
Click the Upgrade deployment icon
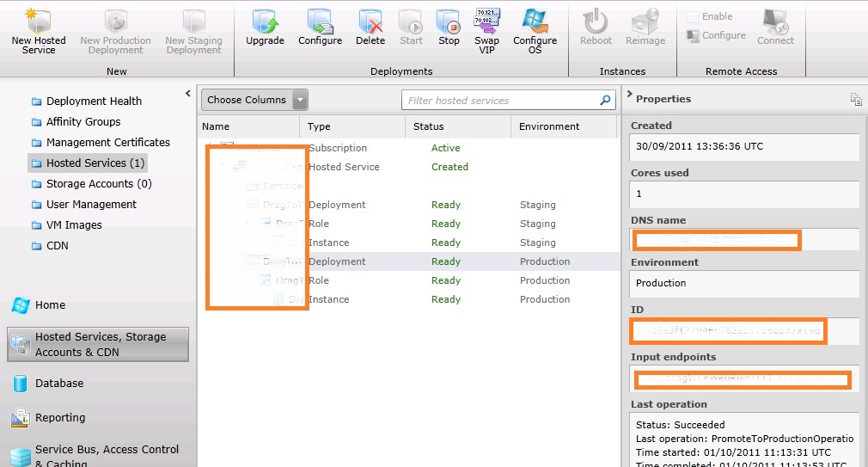click(x=265, y=22)
